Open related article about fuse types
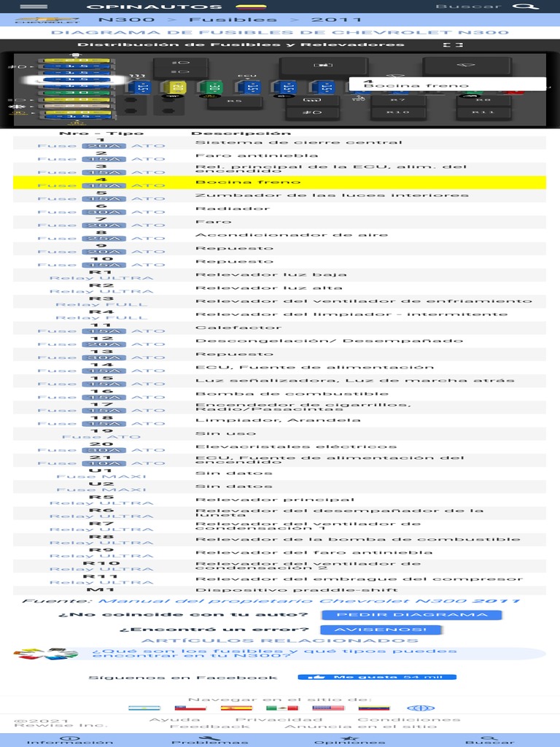 (274, 654)
